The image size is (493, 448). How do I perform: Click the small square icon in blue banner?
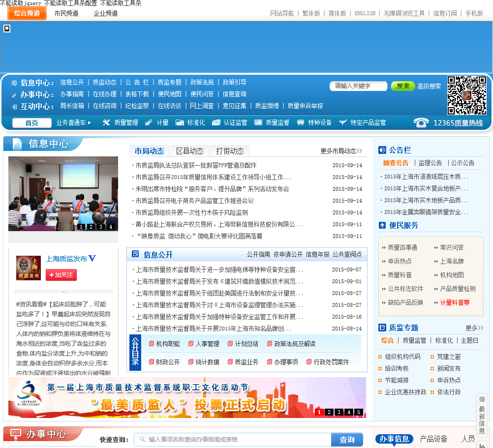tap(6, 29)
